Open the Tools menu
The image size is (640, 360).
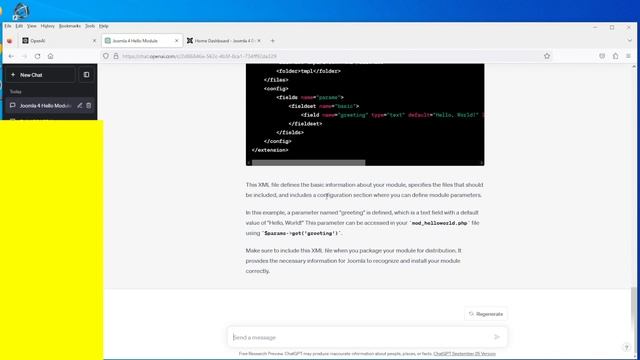pos(90,26)
